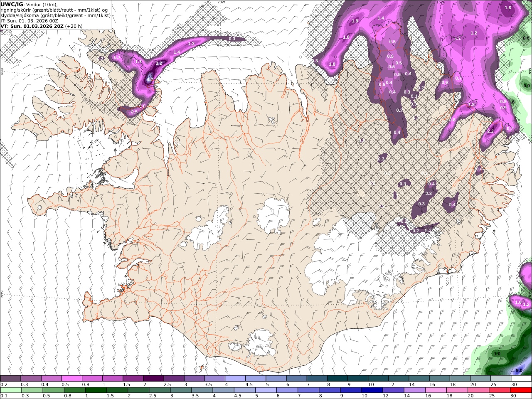Click the 3.2 snowfall value label

pyautogui.click(x=159, y=64)
